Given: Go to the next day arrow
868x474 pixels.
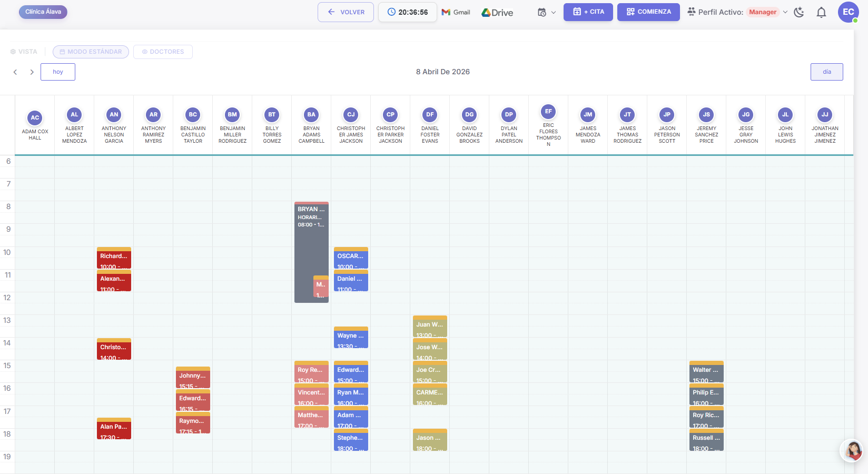Looking at the screenshot, I should [32, 72].
